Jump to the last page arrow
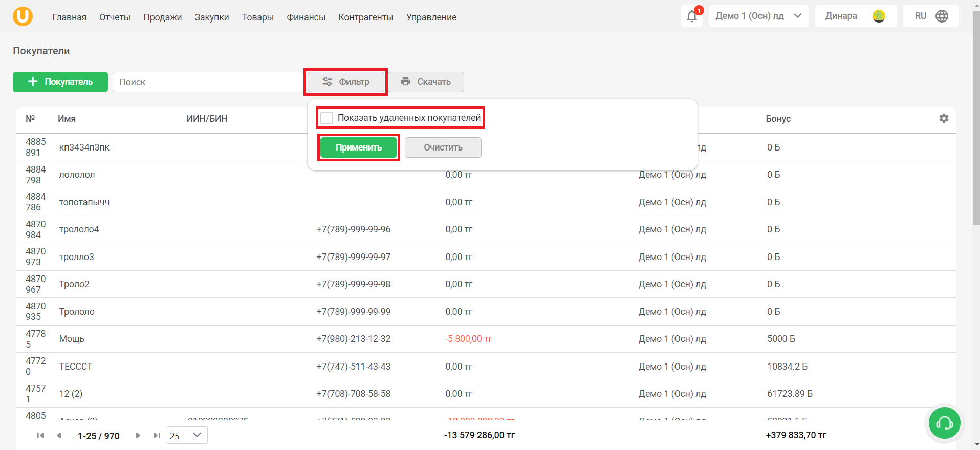The image size is (980, 450). (x=157, y=436)
